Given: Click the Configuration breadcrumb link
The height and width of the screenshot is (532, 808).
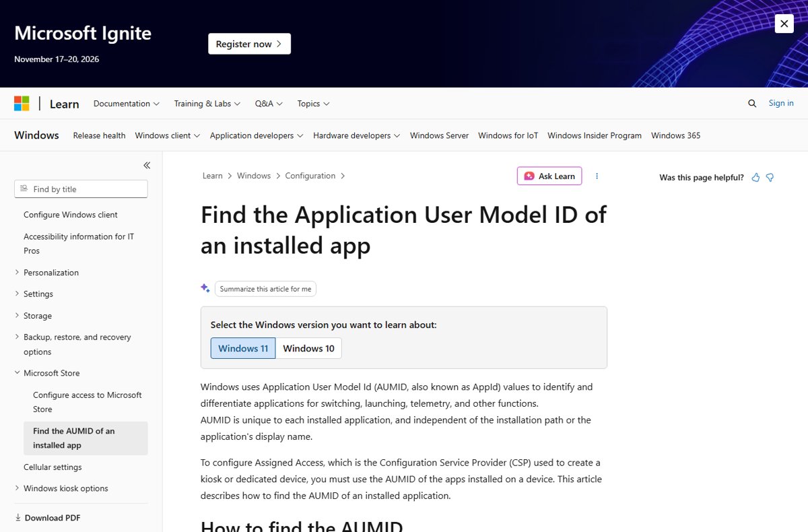Looking at the screenshot, I should tap(310, 176).
